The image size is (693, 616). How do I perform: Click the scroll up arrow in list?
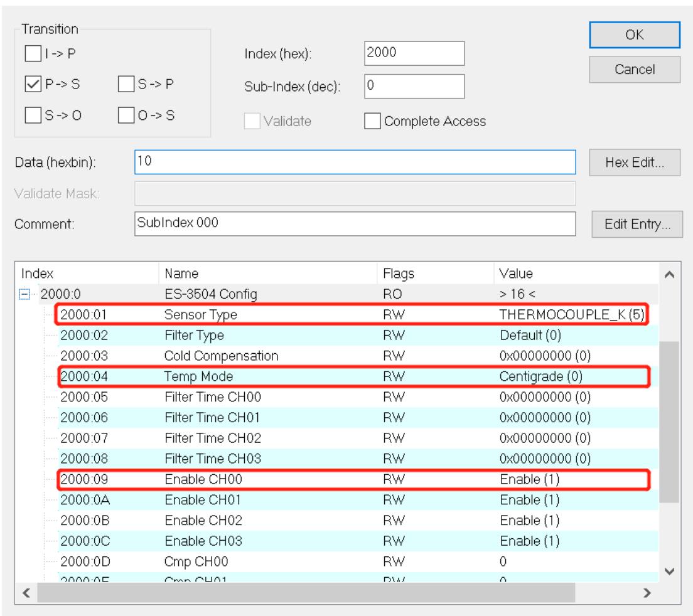click(x=669, y=275)
